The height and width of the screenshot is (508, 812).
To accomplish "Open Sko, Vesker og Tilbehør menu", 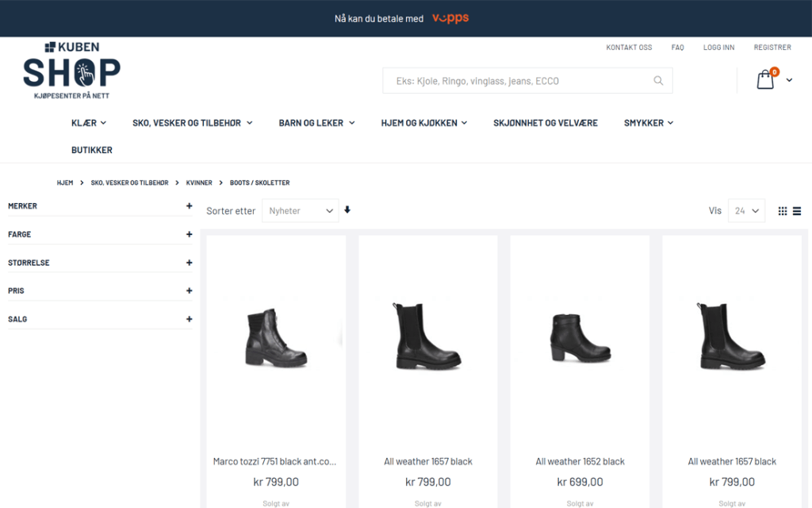I will click(192, 123).
